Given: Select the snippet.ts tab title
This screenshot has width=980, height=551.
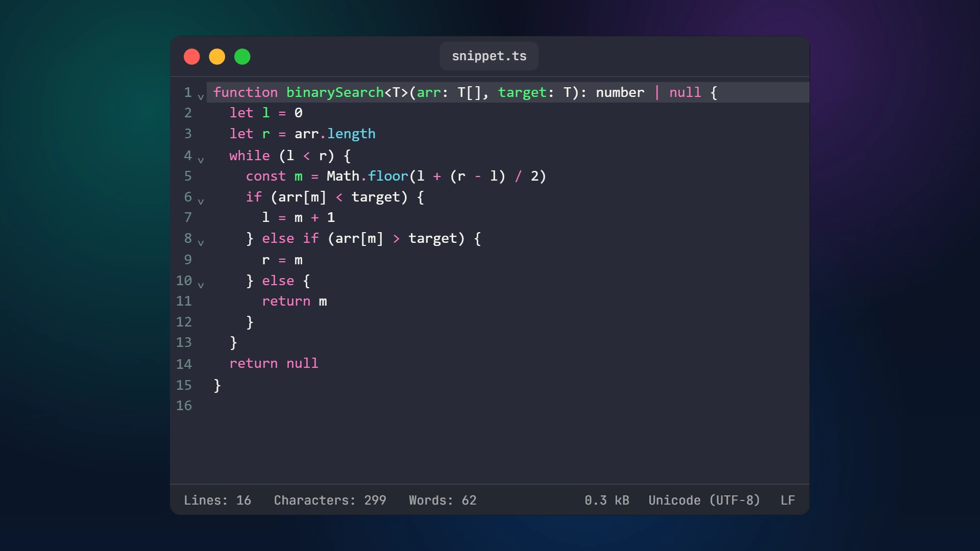Looking at the screenshot, I should point(488,56).
